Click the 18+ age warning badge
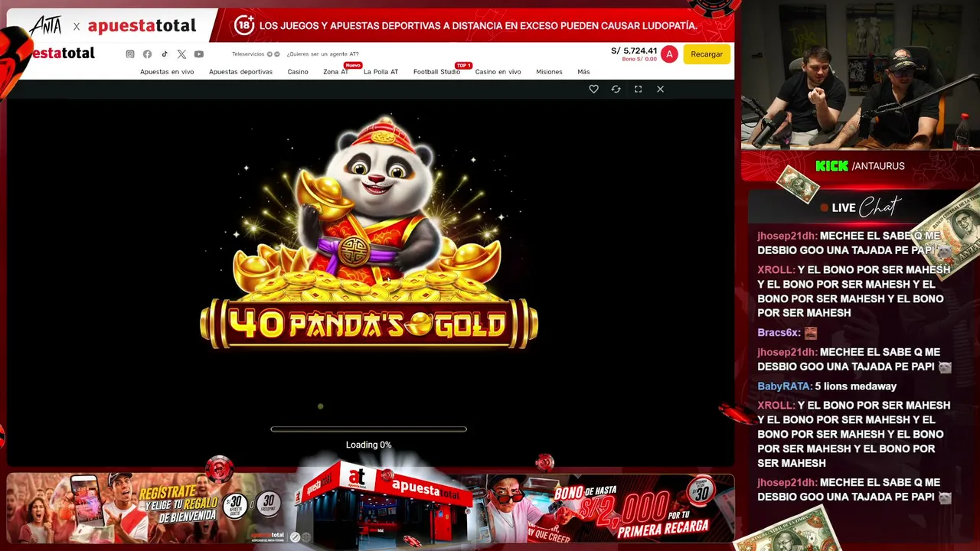 [243, 25]
